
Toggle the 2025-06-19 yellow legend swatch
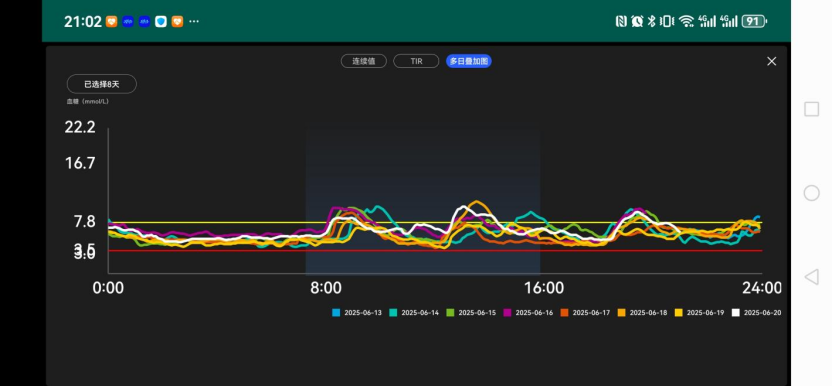(678, 313)
